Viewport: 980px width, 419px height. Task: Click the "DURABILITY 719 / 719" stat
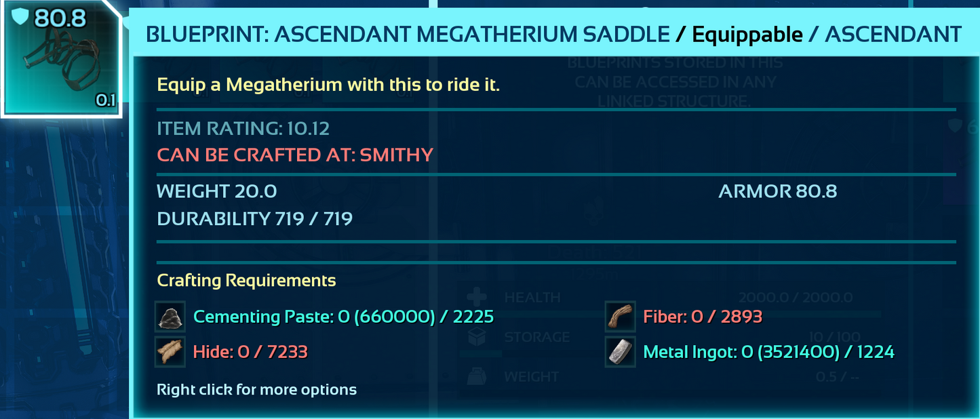point(254,218)
